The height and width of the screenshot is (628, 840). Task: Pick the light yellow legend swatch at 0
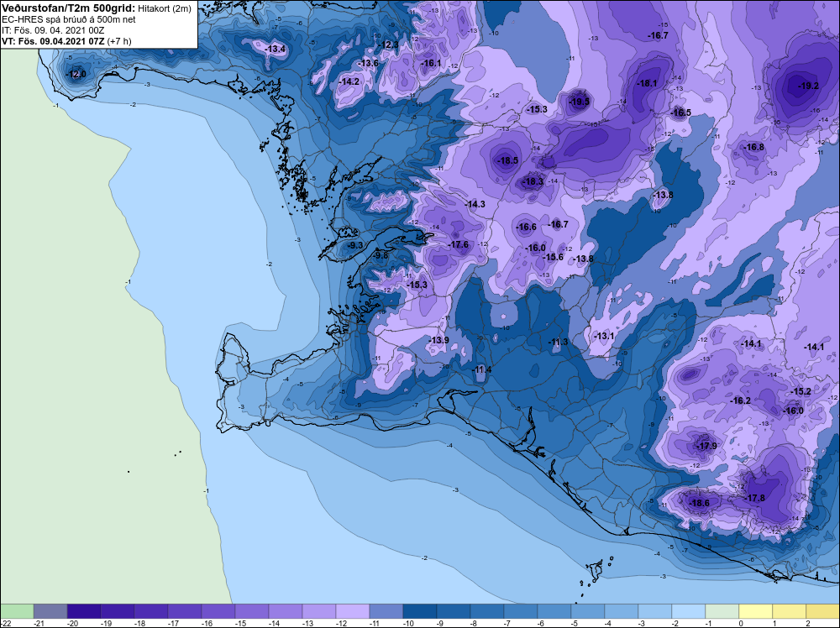tap(755, 611)
